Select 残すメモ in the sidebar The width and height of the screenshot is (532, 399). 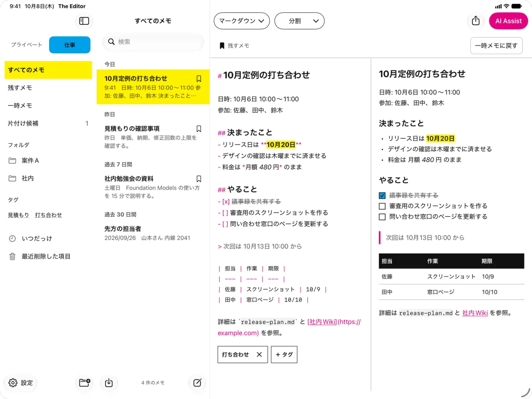48,88
